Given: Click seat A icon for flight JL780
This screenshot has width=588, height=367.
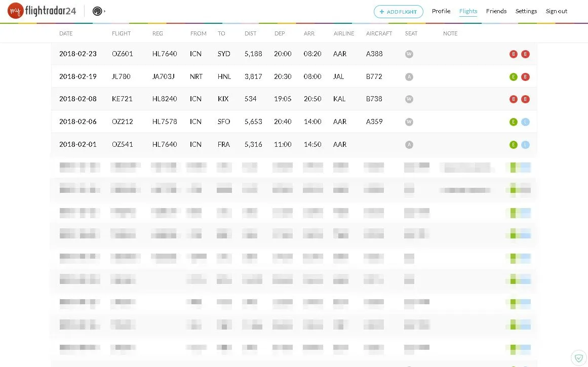Looking at the screenshot, I should click(409, 77).
